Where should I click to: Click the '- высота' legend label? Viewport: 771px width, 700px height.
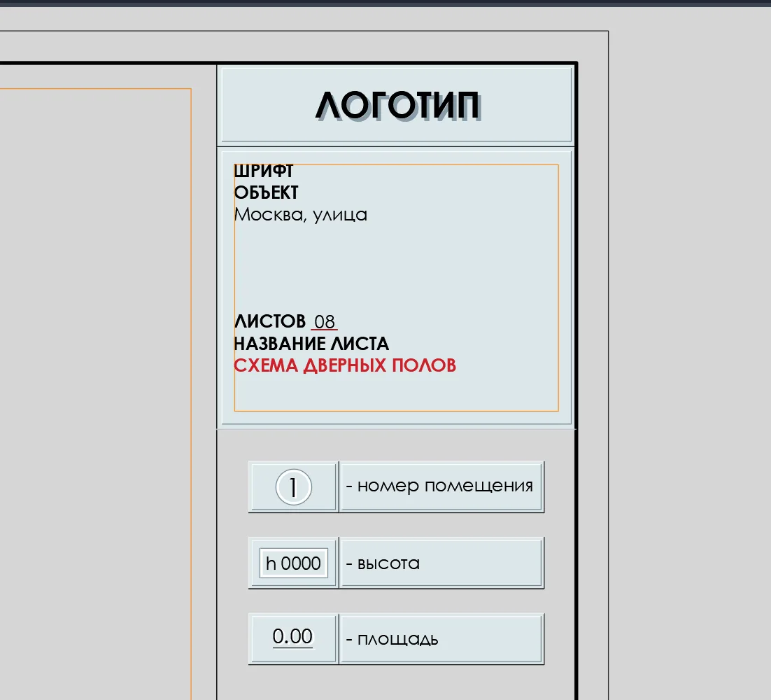tap(383, 563)
